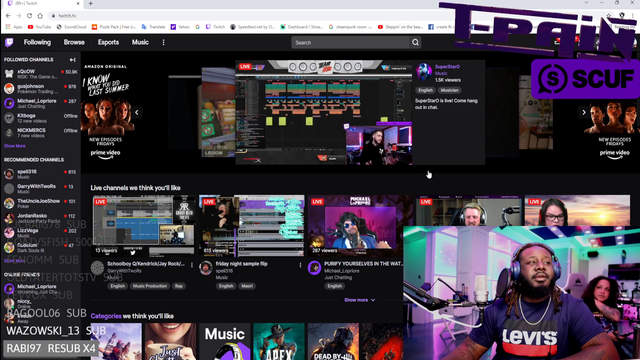
Task: Select Michael_Lopriore in Followed Channels list
Action: tap(40, 103)
